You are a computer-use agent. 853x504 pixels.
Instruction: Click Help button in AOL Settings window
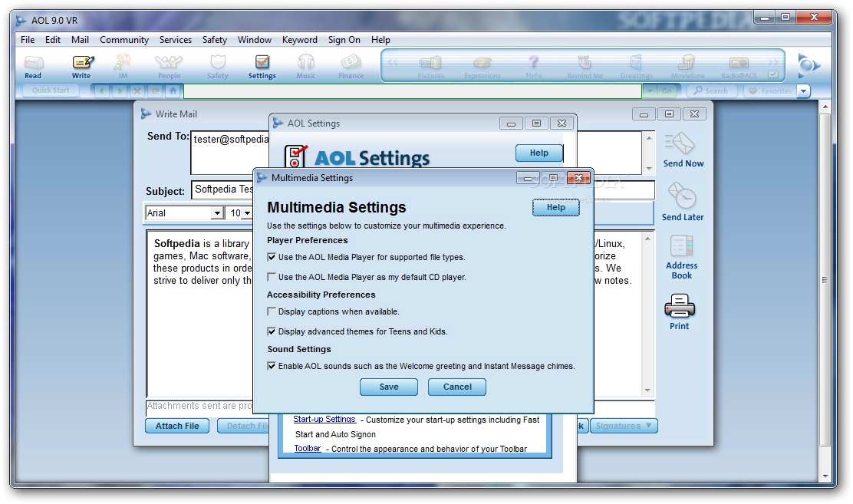pos(539,153)
